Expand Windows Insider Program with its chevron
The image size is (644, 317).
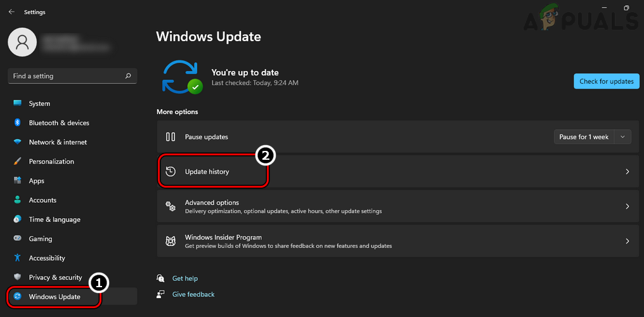coord(627,241)
